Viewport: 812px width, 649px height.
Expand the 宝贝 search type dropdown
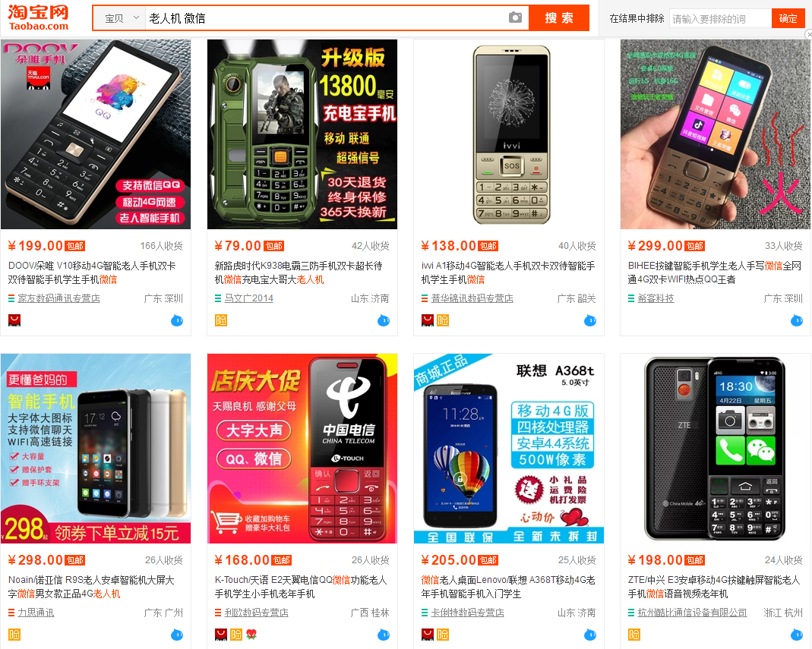[x=122, y=18]
